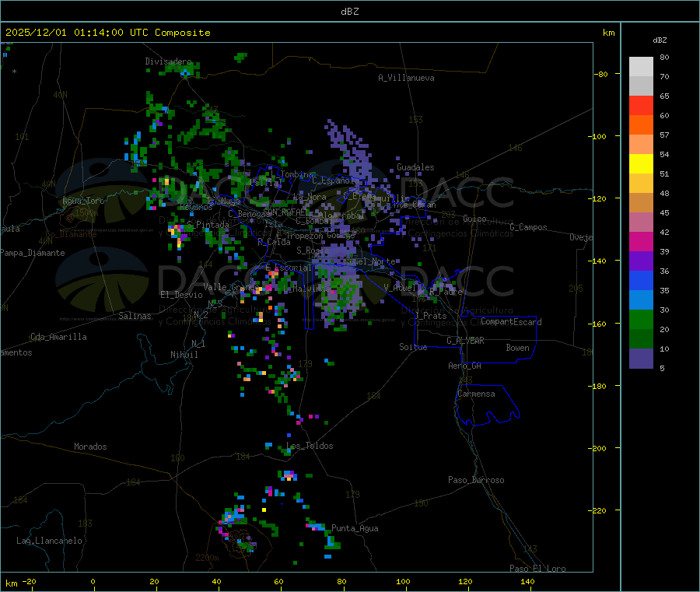Click the 65 dBZ red color swatch
700x592 pixels.
click(x=641, y=105)
